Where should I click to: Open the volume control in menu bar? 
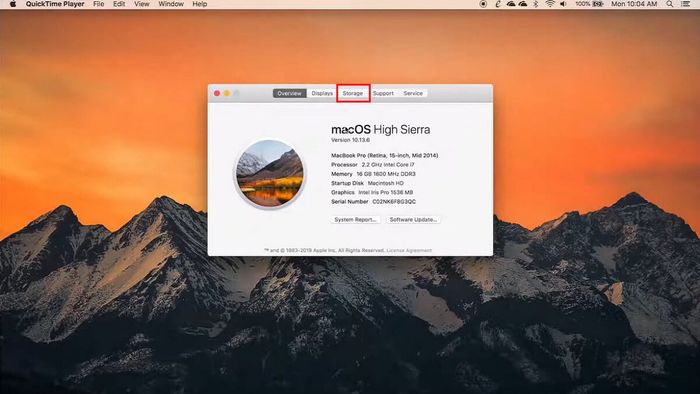pos(563,4)
